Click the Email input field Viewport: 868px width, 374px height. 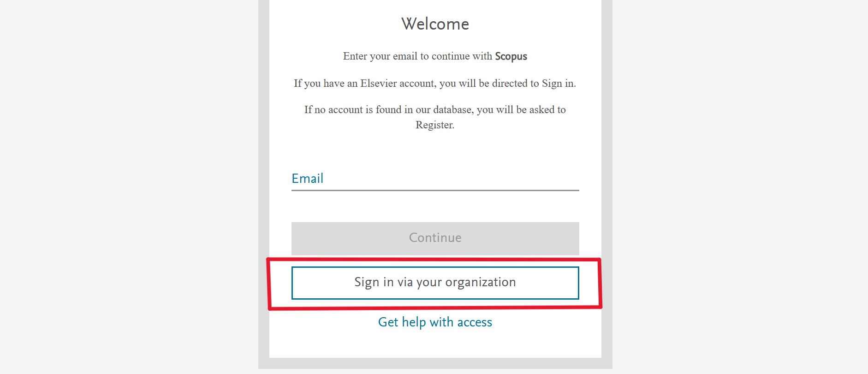pos(435,179)
